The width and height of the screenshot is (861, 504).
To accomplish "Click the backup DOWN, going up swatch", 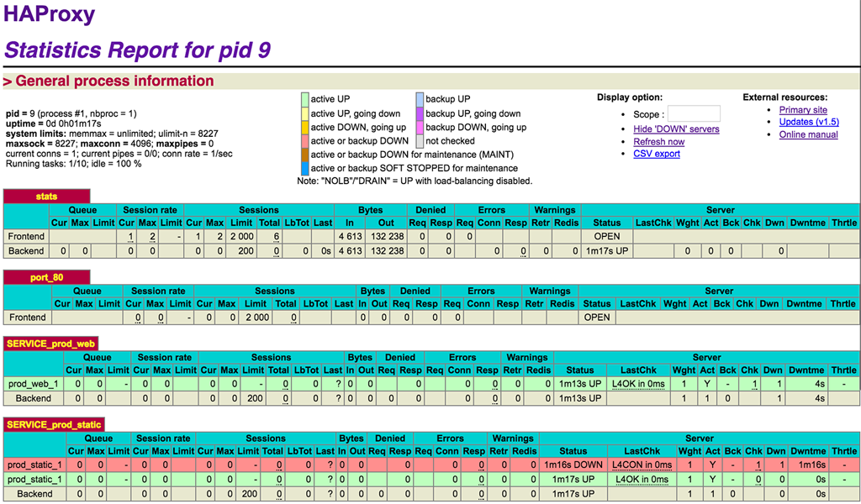I will pos(420,127).
